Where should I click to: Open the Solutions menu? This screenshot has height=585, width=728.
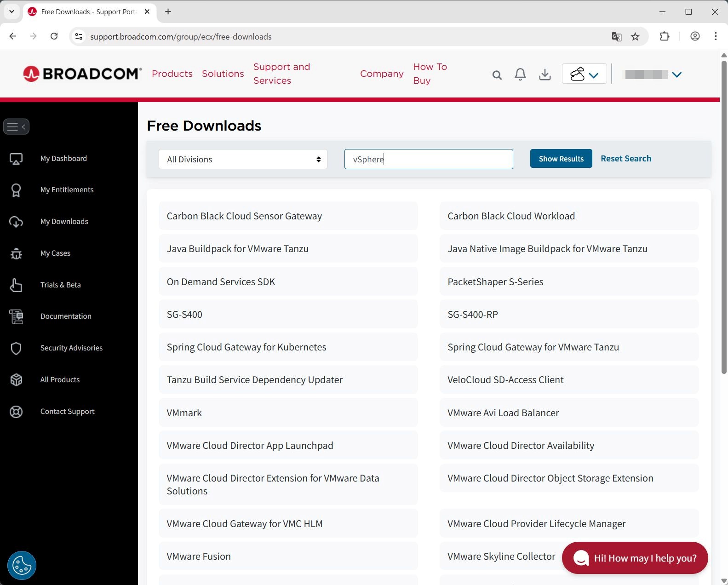pos(223,74)
